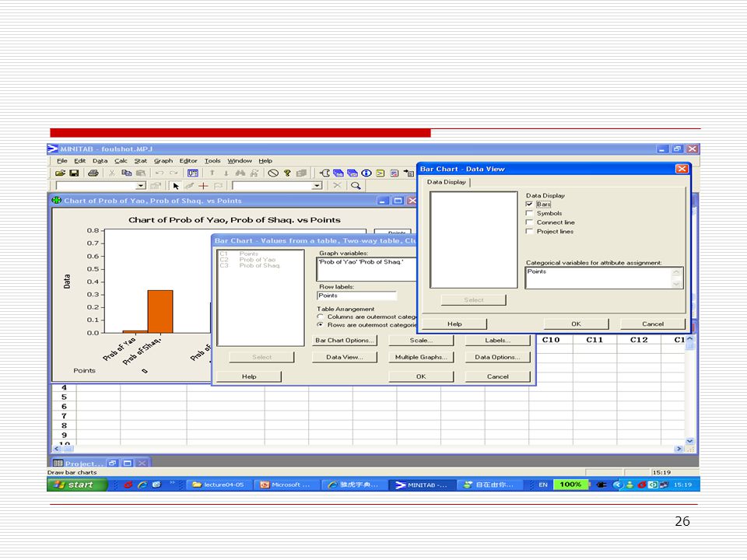Enable the Connect line checkbox

[x=529, y=222]
